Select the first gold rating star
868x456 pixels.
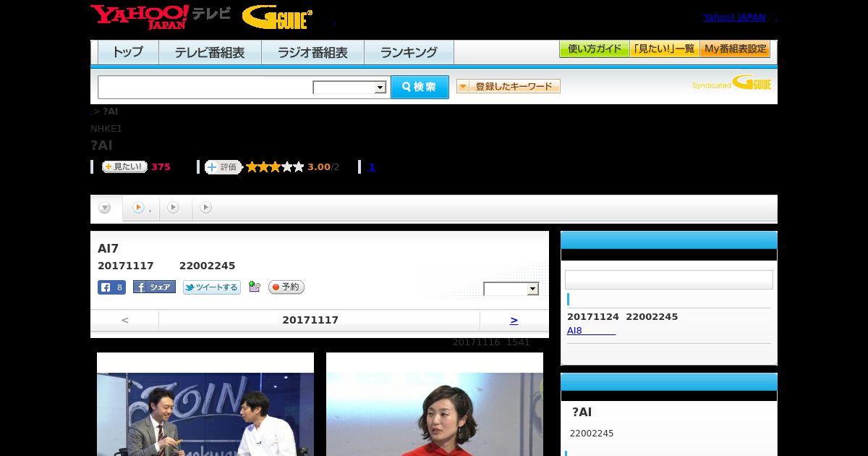coord(252,167)
